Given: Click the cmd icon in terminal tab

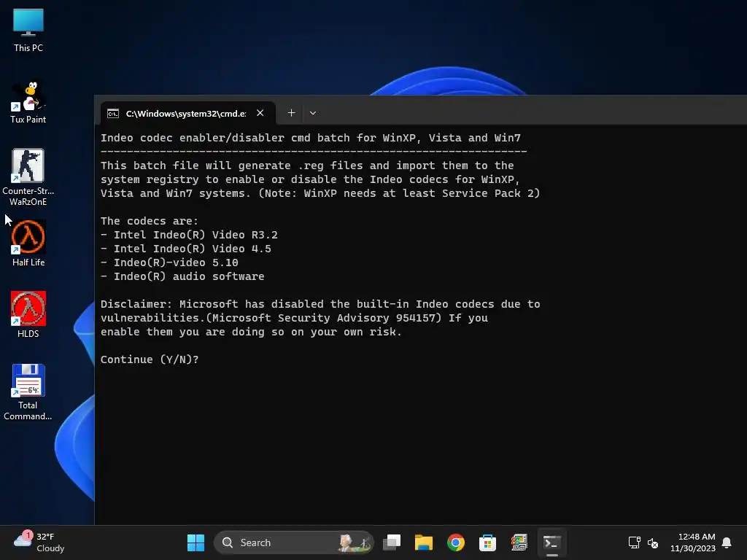Looking at the screenshot, I should 113,113.
